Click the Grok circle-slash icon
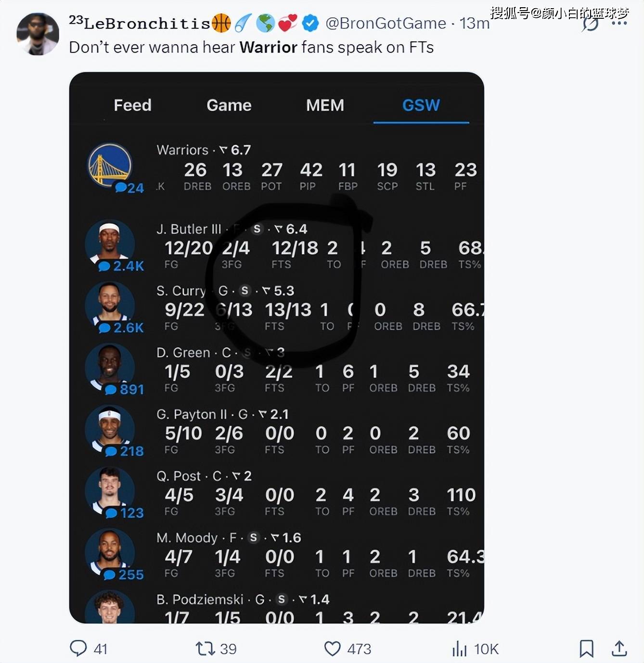This screenshot has height=663, width=644. [x=591, y=24]
